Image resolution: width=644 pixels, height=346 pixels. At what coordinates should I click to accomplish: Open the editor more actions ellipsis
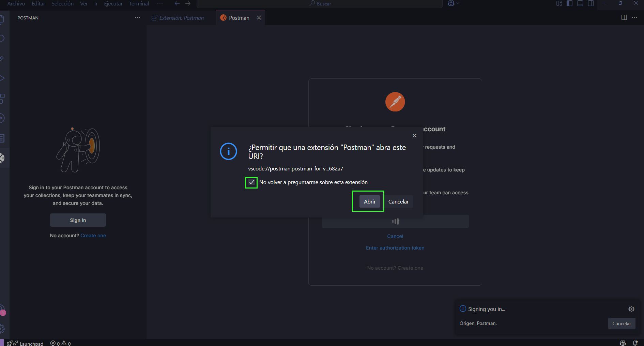(x=634, y=17)
